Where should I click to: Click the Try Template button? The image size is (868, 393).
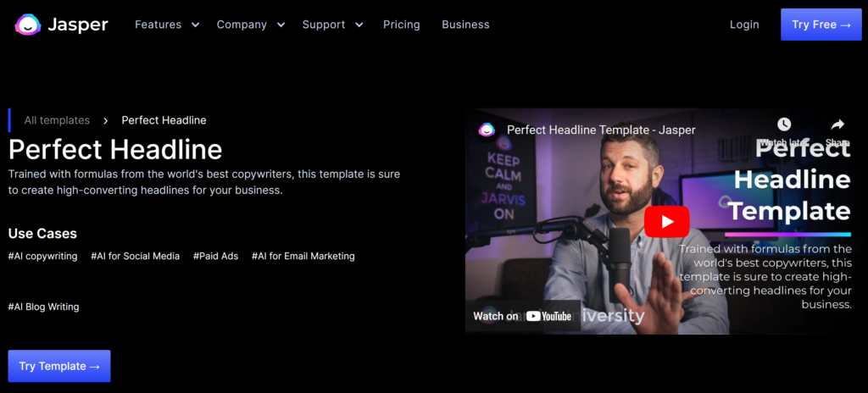[59, 366]
